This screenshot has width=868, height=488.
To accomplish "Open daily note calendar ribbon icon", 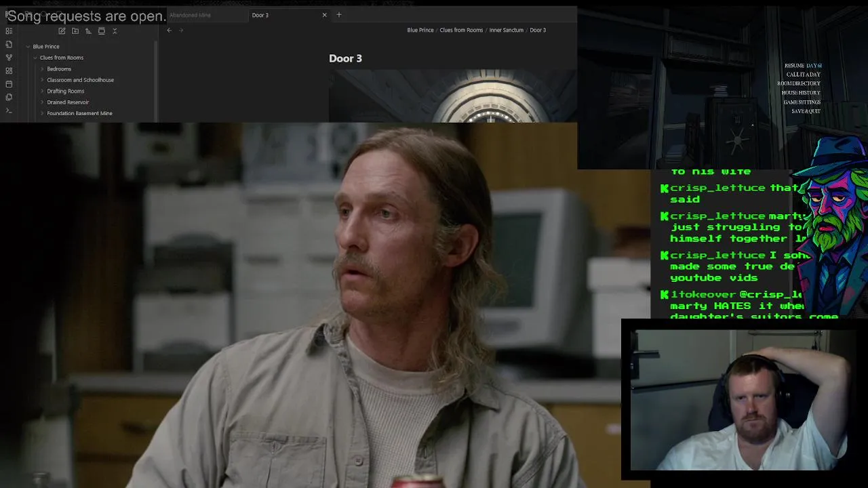I will tap(9, 84).
